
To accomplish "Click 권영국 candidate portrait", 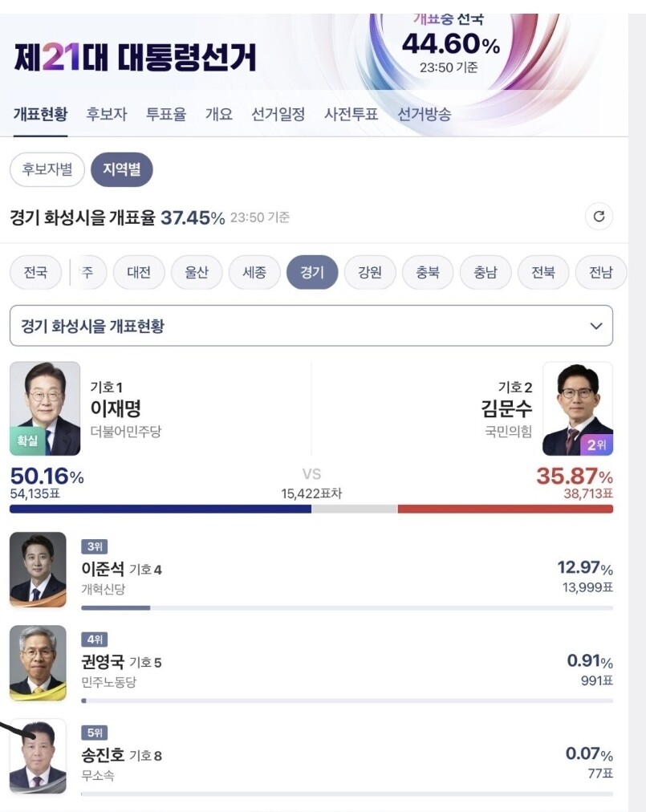I will tap(38, 664).
